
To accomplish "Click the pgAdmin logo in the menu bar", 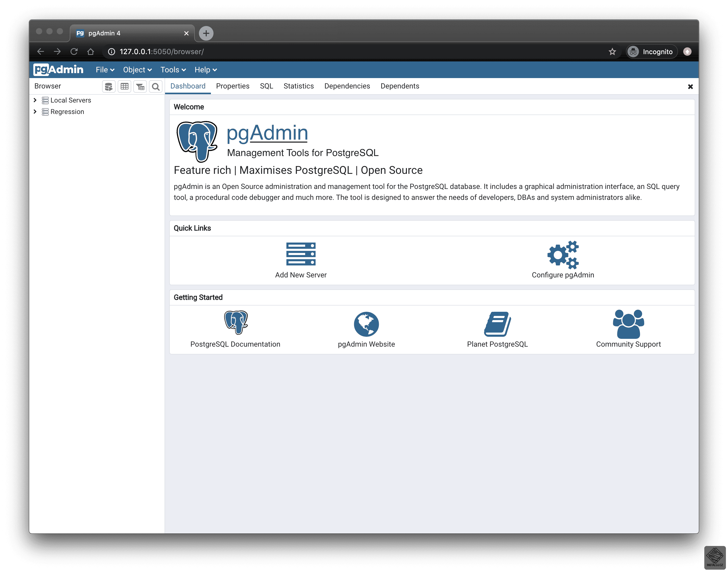I will (x=58, y=70).
